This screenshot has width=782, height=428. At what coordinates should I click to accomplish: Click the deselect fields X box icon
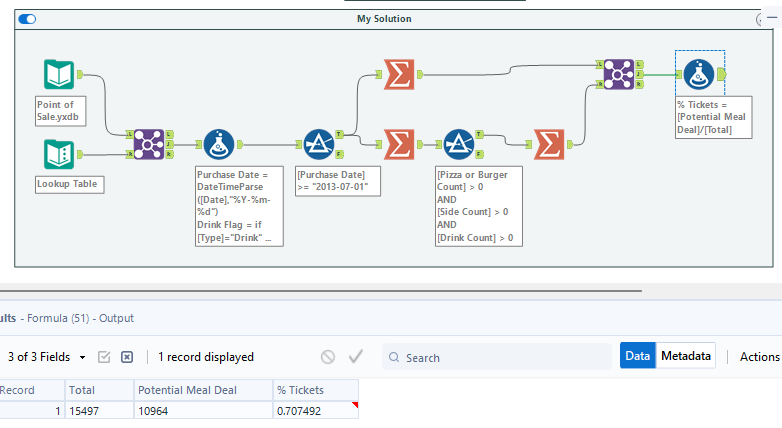[127, 357]
